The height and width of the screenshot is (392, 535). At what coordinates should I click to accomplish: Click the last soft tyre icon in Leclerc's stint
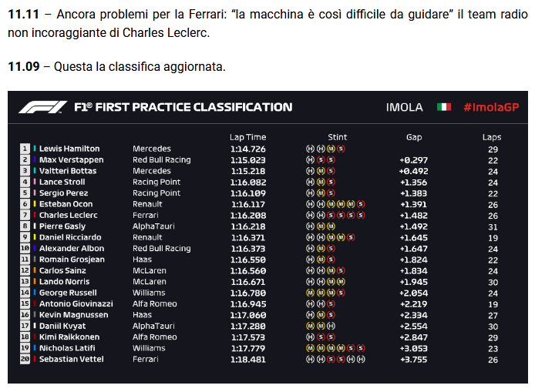(361, 215)
